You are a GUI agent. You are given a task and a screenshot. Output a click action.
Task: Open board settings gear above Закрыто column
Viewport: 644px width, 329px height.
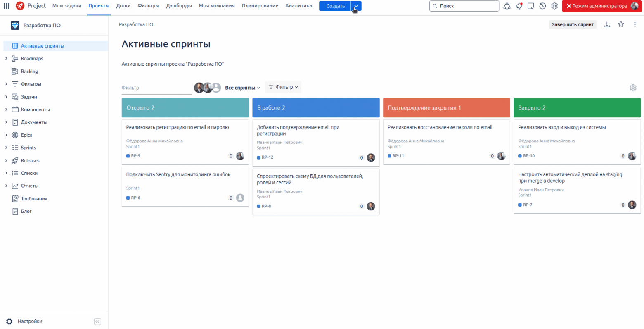pyautogui.click(x=633, y=88)
